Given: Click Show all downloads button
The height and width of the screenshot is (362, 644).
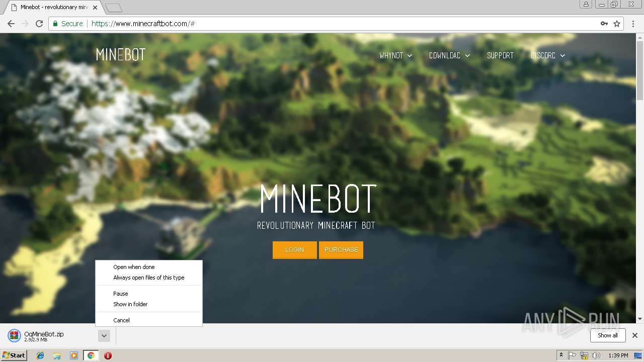Looking at the screenshot, I should [x=607, y=335].
